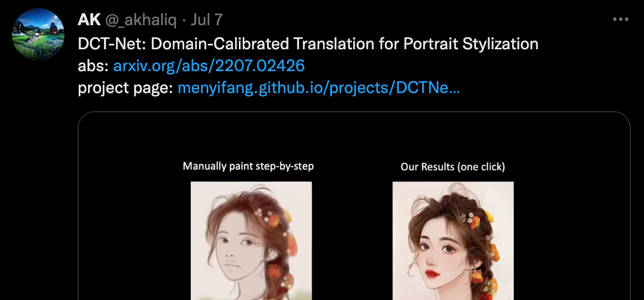Select the 'abs:' label text

point(93,66)
